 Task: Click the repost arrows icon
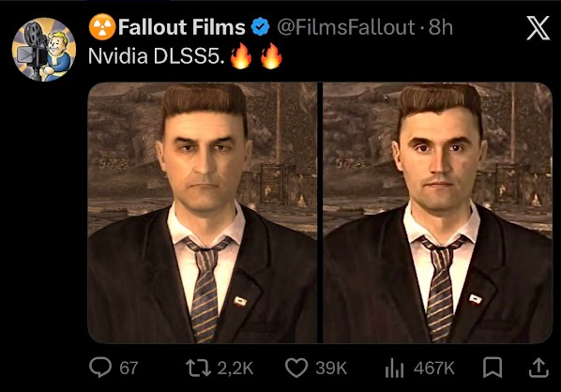(198, 368)
